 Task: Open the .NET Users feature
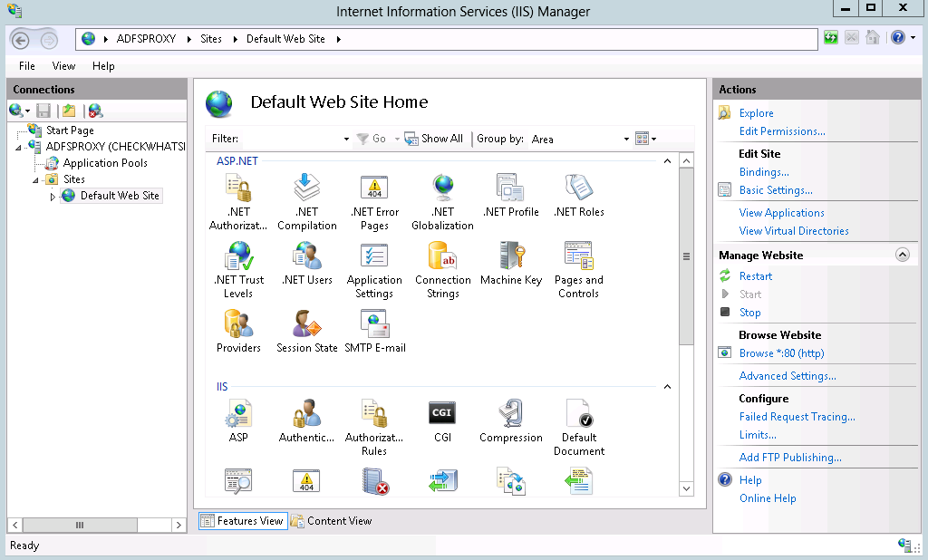(x=306, y=264)
